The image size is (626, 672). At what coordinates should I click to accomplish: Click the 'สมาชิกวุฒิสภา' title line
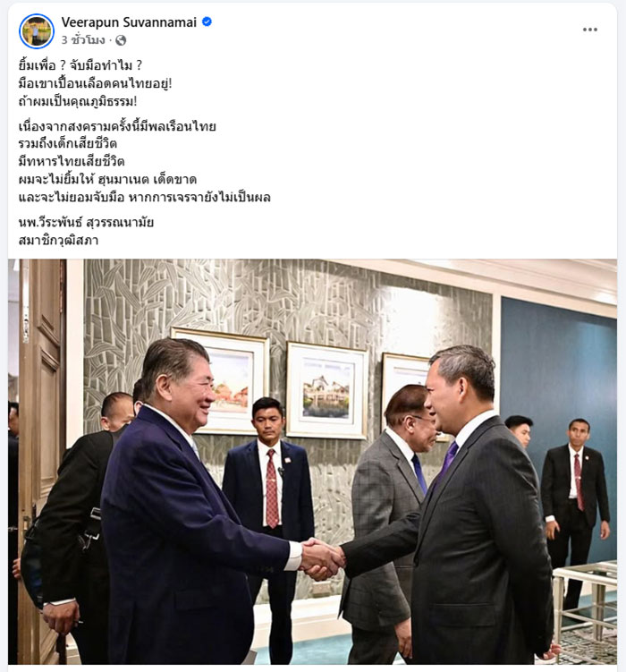pyautogui.click(x=58, y=241)
